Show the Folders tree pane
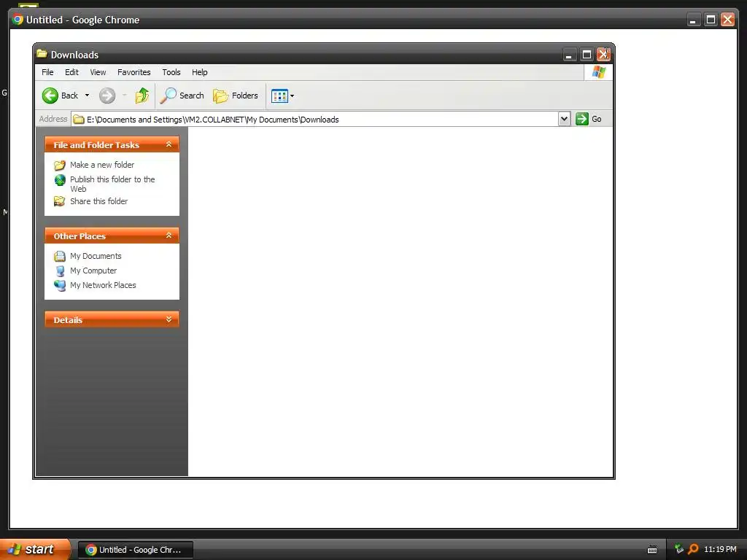Screen dimensions: 747x560 [x=236, y=96]
